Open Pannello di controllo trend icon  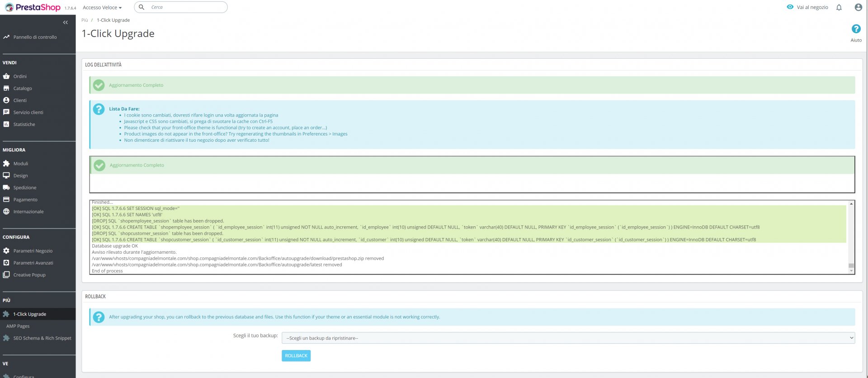[x=6, y=37]
